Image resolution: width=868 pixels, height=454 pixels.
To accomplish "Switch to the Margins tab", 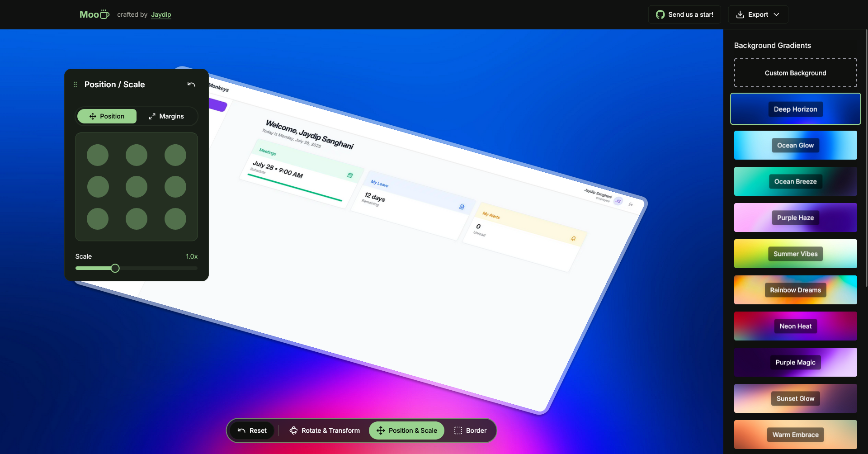I will [166, 116].
